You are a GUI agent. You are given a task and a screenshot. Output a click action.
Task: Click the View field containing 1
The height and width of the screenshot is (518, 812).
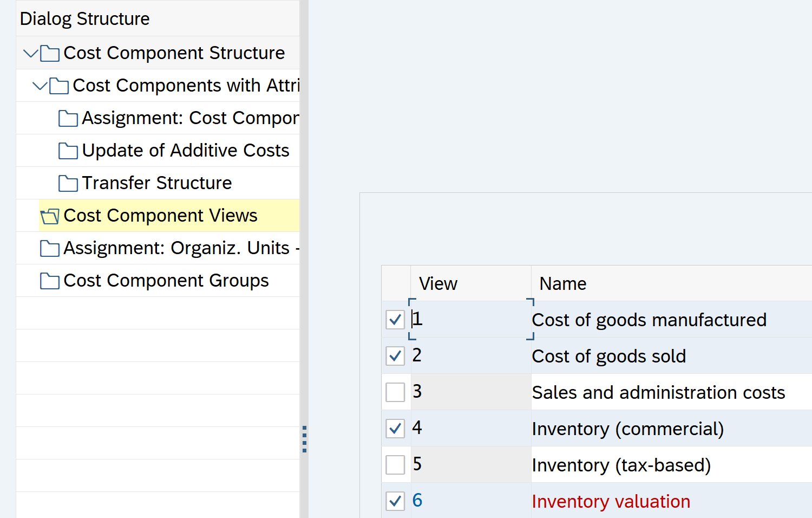click(470, 319)
